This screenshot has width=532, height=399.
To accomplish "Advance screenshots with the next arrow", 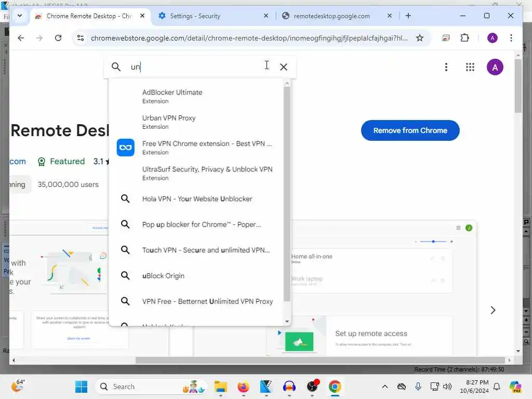I will [x=493, y=310].
